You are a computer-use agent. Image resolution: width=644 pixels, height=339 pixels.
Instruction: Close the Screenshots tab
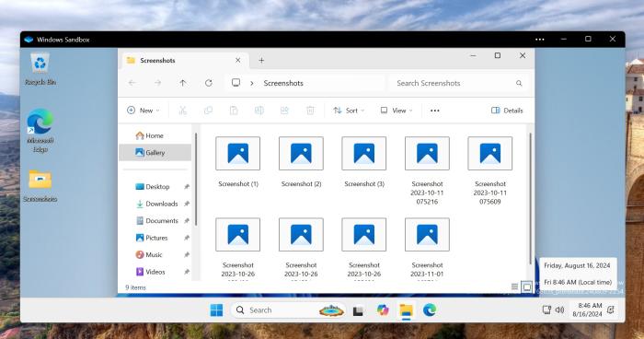(237, 61)
